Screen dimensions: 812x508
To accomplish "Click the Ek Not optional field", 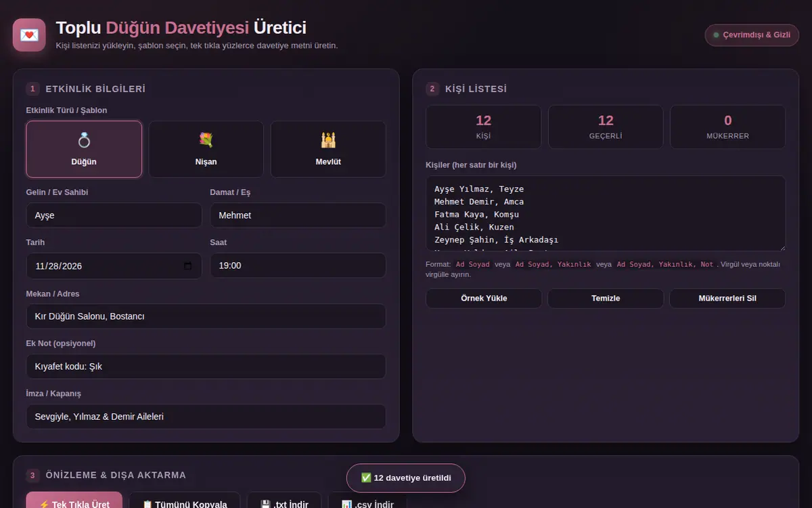I will 206,366.
